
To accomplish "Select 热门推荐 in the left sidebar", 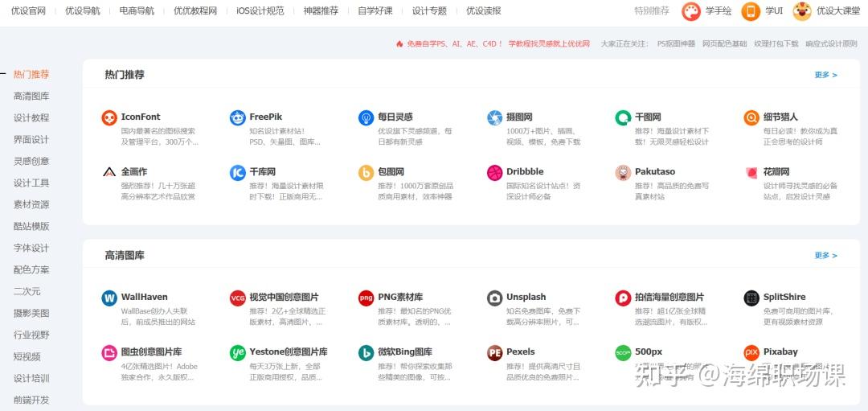I will click(31, 74).
